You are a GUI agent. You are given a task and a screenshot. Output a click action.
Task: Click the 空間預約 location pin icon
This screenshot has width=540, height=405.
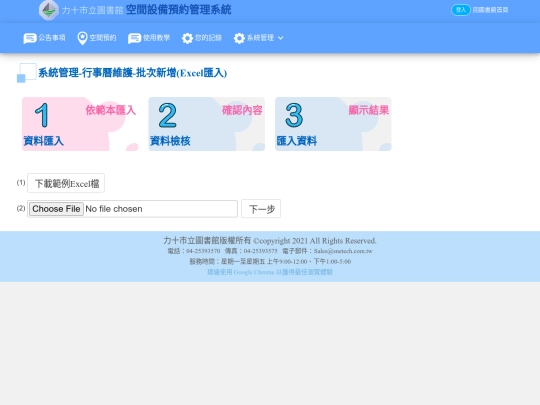(x=82, y=38)
